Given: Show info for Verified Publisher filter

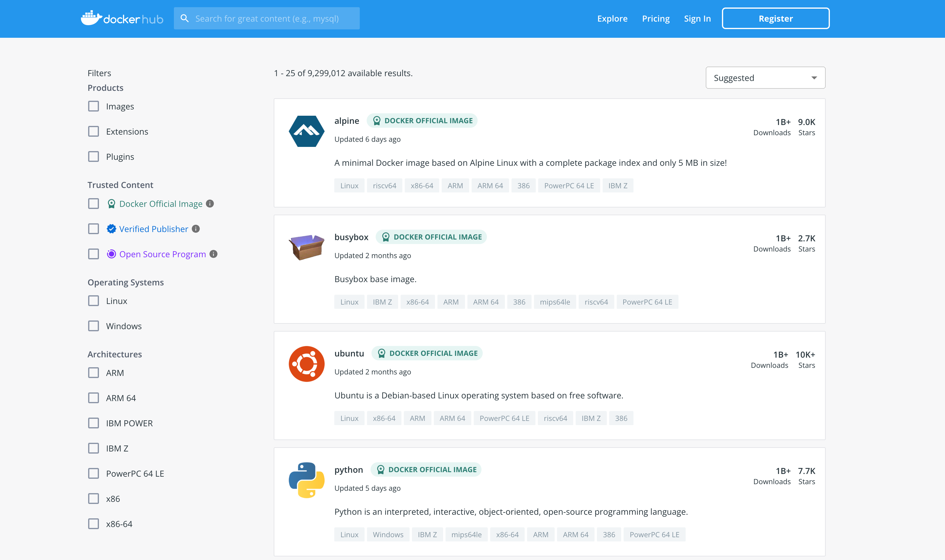Looking at the screenshot, I should pyautogui.click(x=195, y=229).
